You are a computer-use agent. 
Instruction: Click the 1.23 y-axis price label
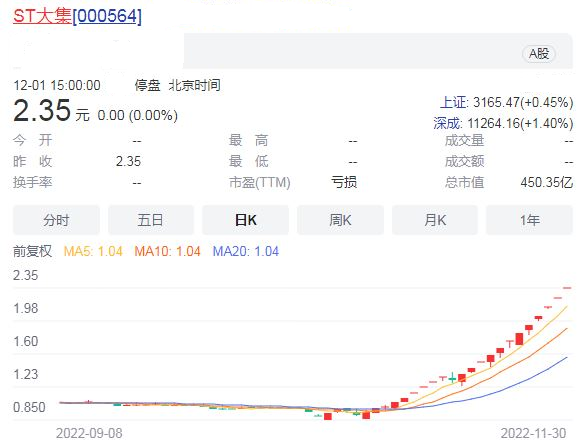point(26,374)
